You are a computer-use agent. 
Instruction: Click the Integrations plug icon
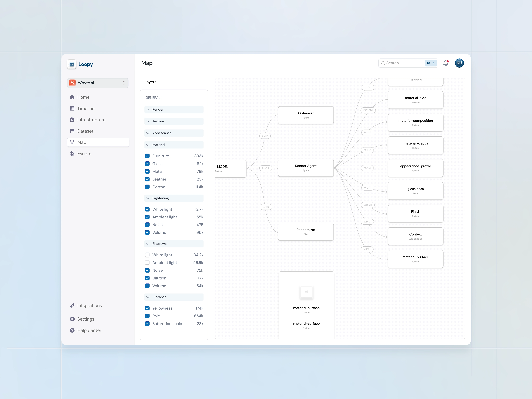click(72, 305)
